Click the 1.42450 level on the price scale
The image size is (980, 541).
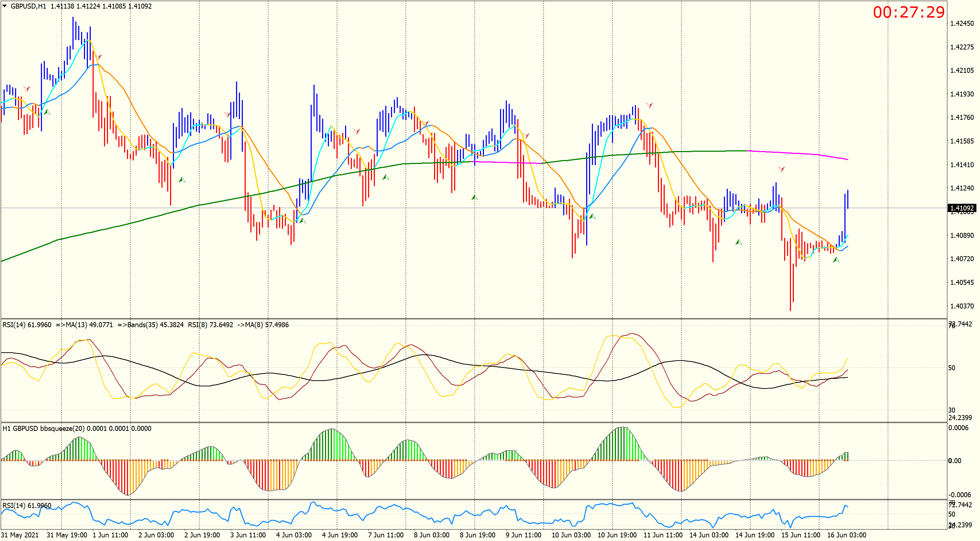click(x=961, y=24)
